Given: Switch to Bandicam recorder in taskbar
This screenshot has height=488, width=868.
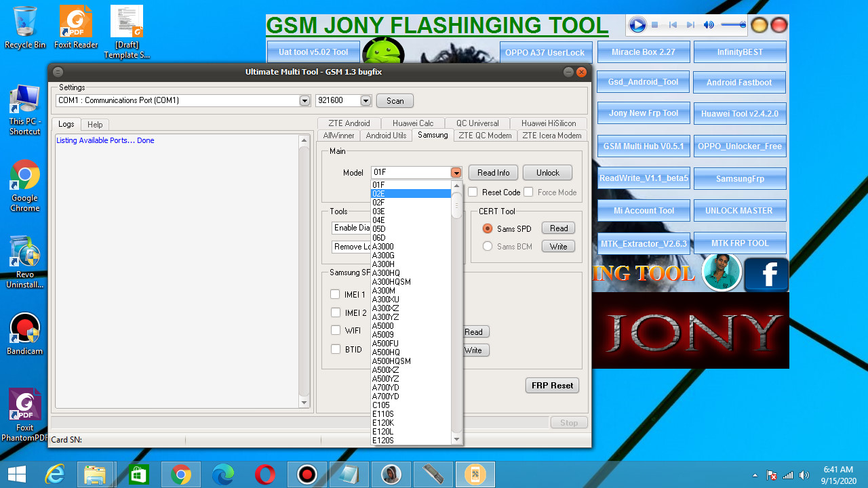Looking at the screenshot, I should pyautogui.click(x=307, y=474).
